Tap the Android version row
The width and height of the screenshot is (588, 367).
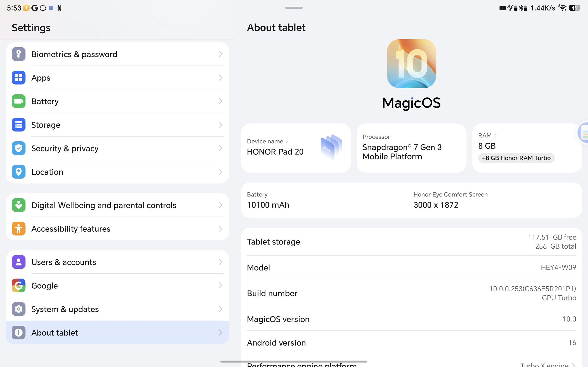point(411,343)
